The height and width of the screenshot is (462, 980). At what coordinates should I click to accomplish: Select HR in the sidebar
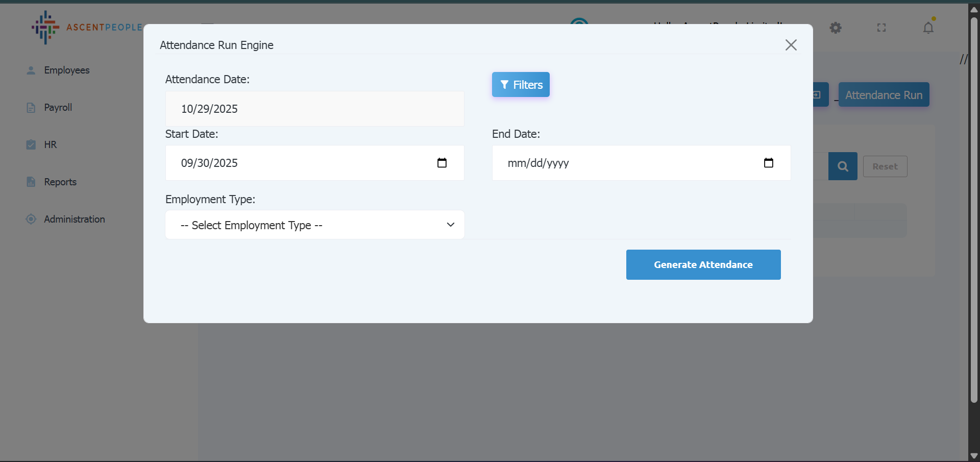[50, 145]
